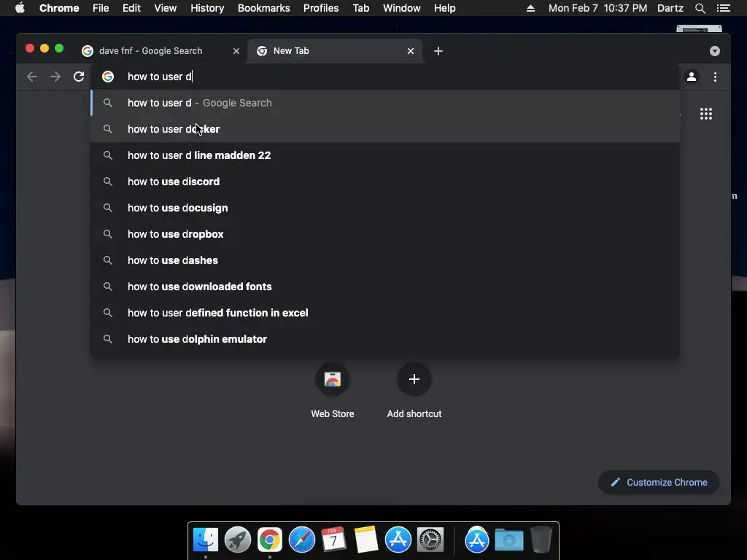Click Chrome icon in the Dock
This screenshot has width=747, height=560.
coord(270,540)
